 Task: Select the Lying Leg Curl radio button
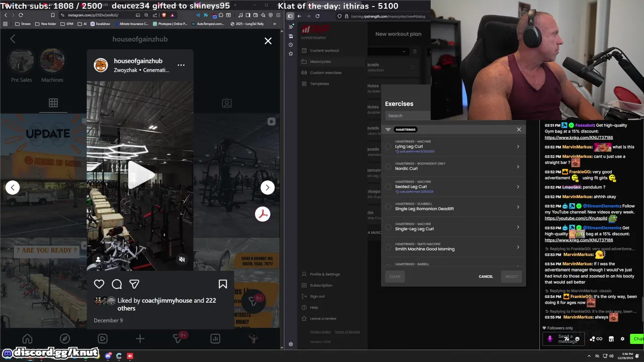pyautogui.click(x=388, y=146)
